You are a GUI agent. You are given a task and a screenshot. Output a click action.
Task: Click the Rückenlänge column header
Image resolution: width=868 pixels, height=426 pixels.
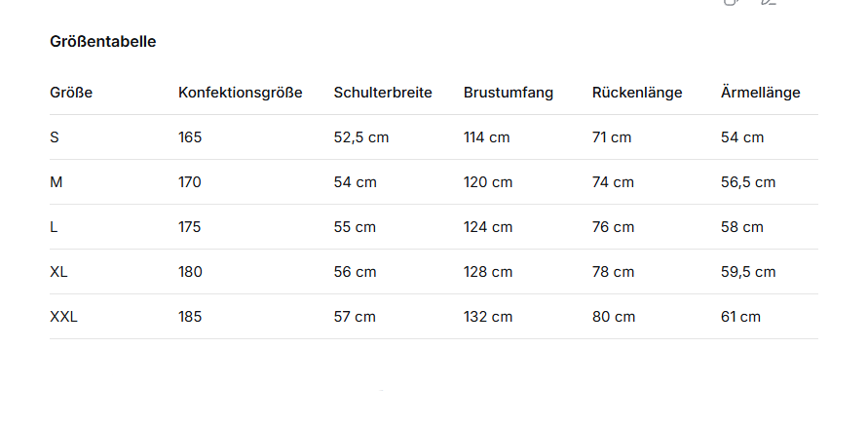tap(637, 93)
